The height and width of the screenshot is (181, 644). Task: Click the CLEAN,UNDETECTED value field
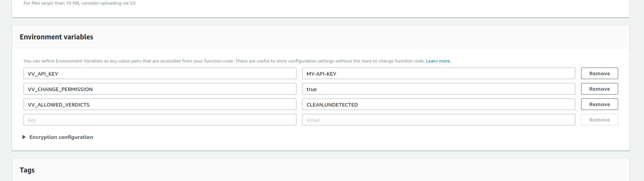[x=439, y=104]
